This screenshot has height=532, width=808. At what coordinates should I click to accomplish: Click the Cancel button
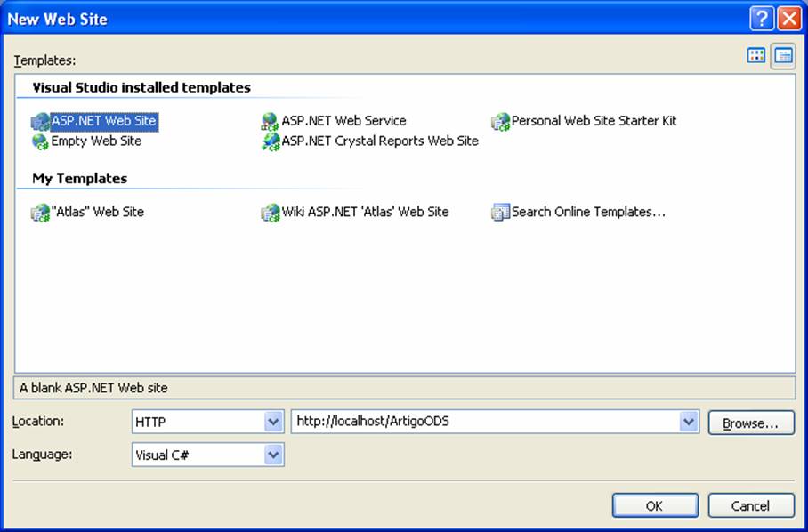[751, 505]
